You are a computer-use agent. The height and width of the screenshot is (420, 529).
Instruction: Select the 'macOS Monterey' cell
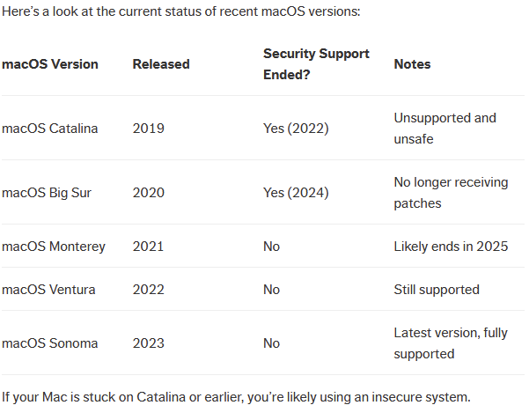pyautogui.click(x=54, y=247)
